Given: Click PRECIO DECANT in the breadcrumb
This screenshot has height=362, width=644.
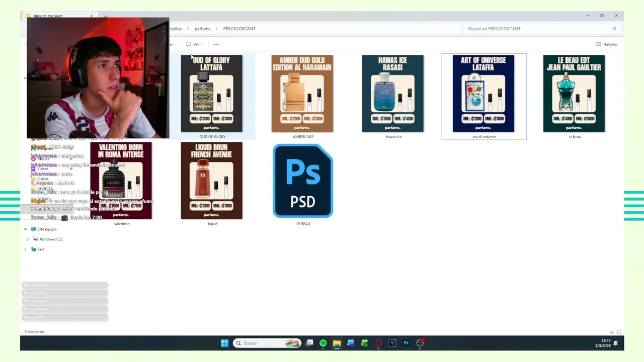Looking at the screenshot, I should (x=239, y=29).
